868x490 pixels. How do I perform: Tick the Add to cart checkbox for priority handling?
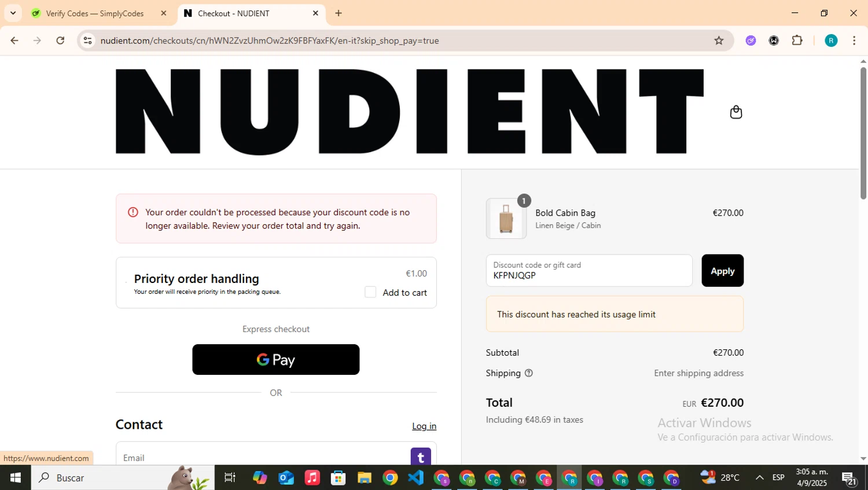click(x=370, y=292)
